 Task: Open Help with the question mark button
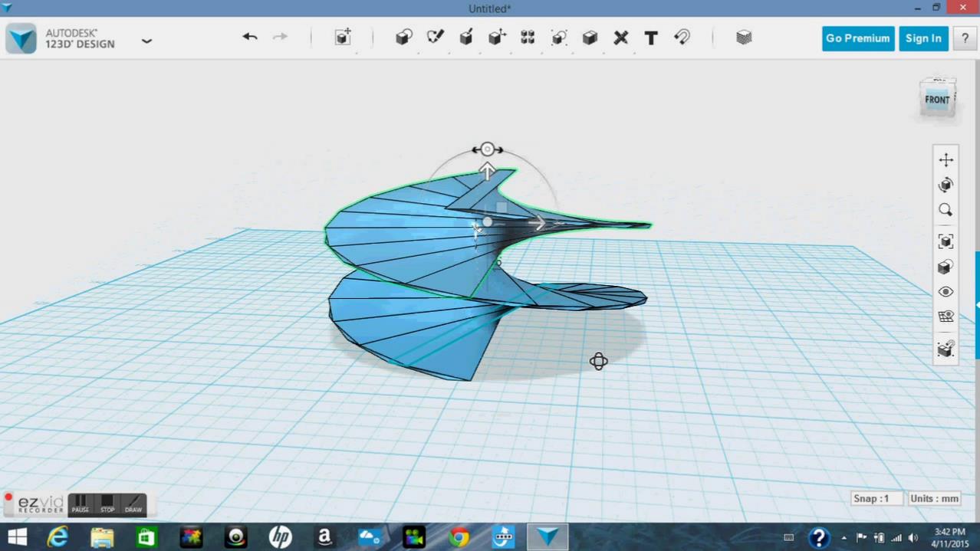965,38
